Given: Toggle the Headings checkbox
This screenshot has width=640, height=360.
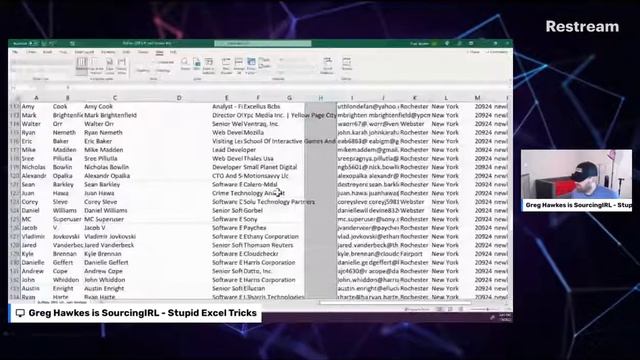Looking at the screenshot, I should pos(162,70).
